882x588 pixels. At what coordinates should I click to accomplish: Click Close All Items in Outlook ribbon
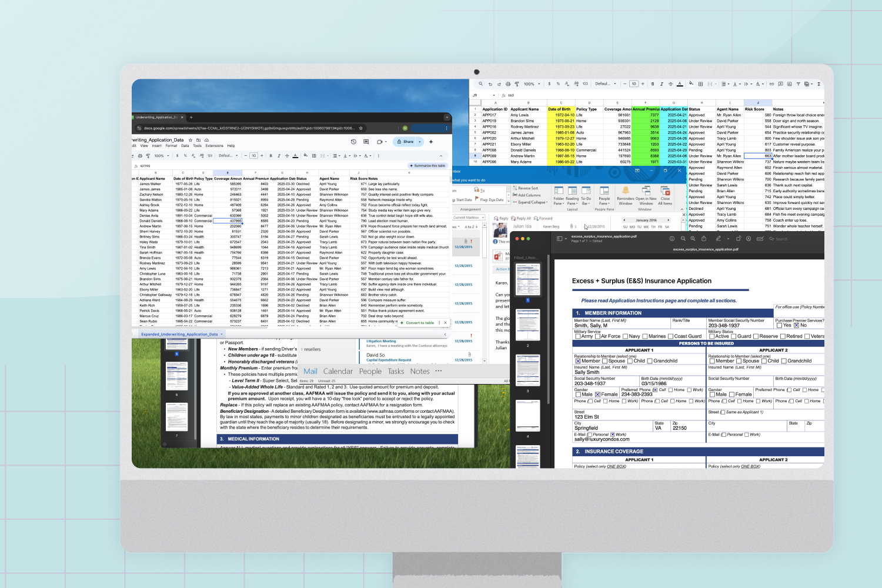tap(665, 195)
